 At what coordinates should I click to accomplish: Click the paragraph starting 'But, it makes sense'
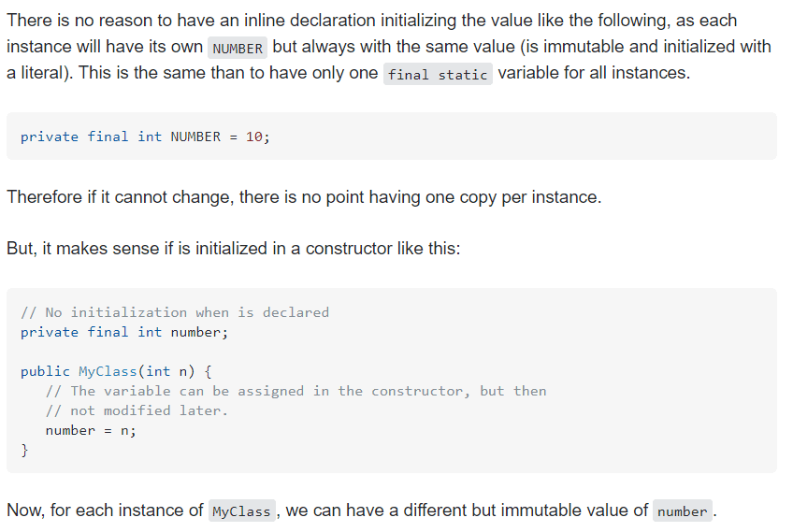[233, 250]
